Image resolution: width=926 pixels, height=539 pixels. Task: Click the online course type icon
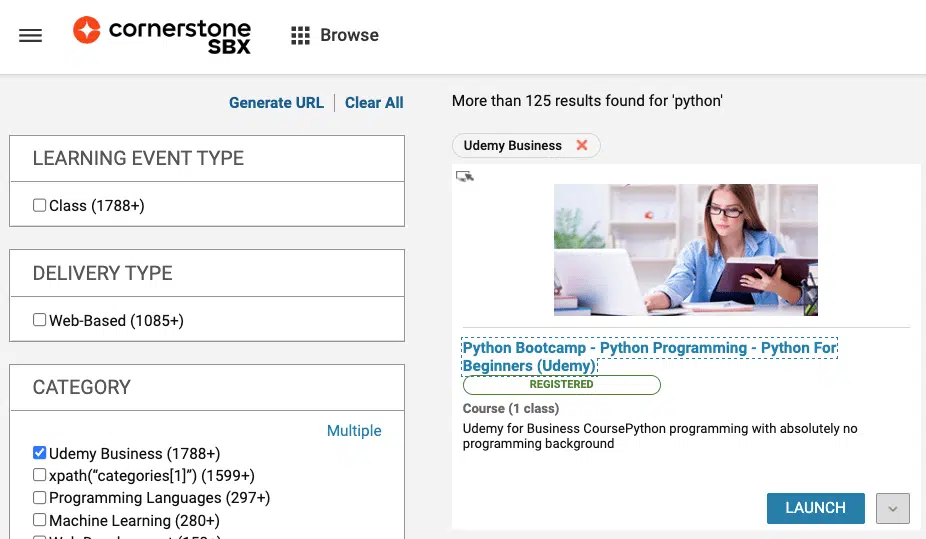click(465, 176)
